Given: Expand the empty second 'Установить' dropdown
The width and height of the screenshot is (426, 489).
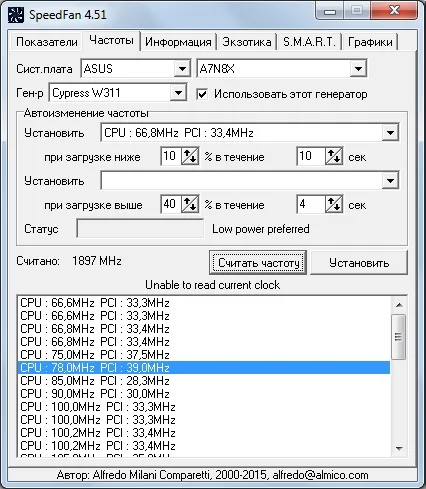Looking at the screenshot, I should (x=390, y=181).
